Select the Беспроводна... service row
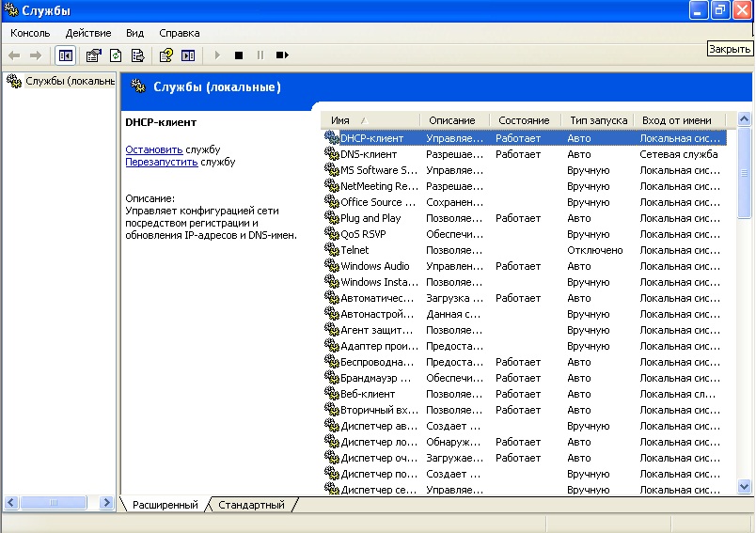Viewport: 756px width, 533px height. point(524,362)
